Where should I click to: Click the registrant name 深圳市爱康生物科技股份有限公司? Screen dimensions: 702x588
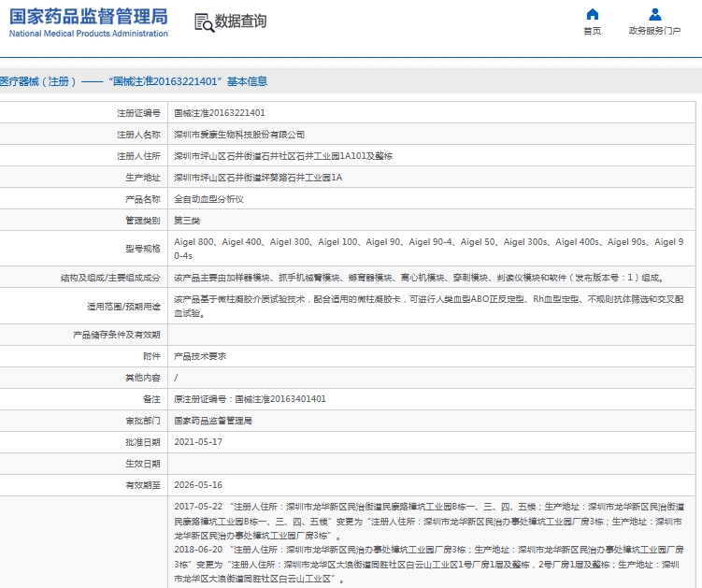pos(239,135)
